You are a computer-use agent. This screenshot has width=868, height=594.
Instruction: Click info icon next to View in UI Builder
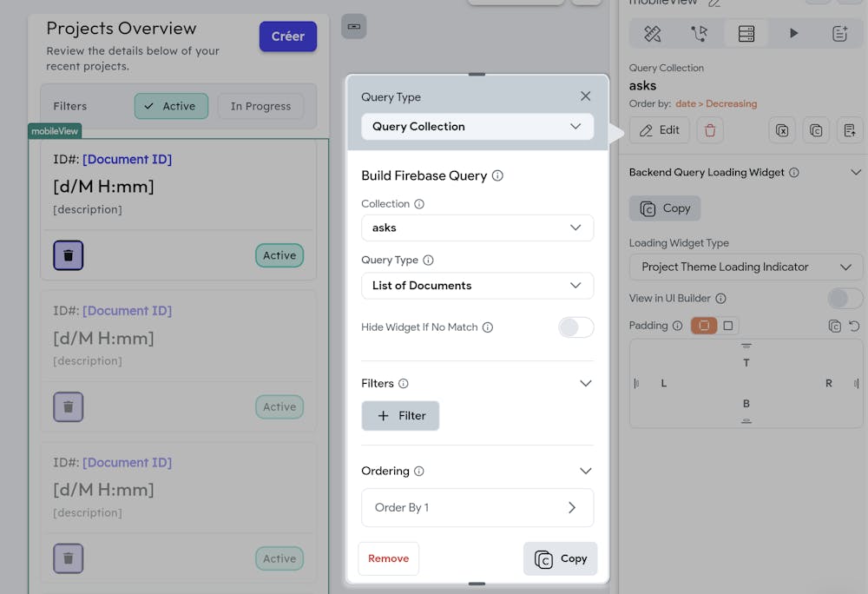point(720,299)
